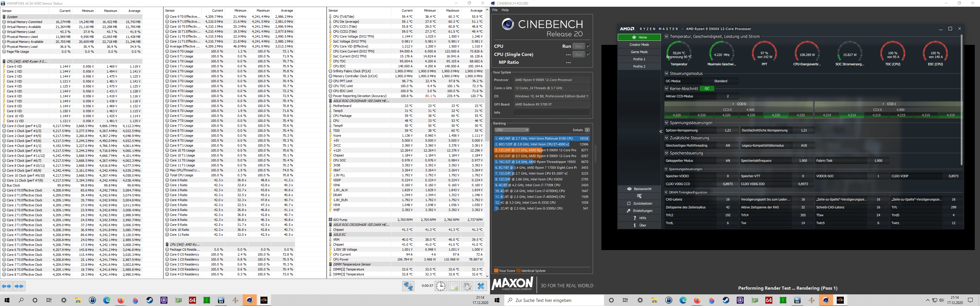Show hidden tray icons chevron

click(x=927, y=300)
